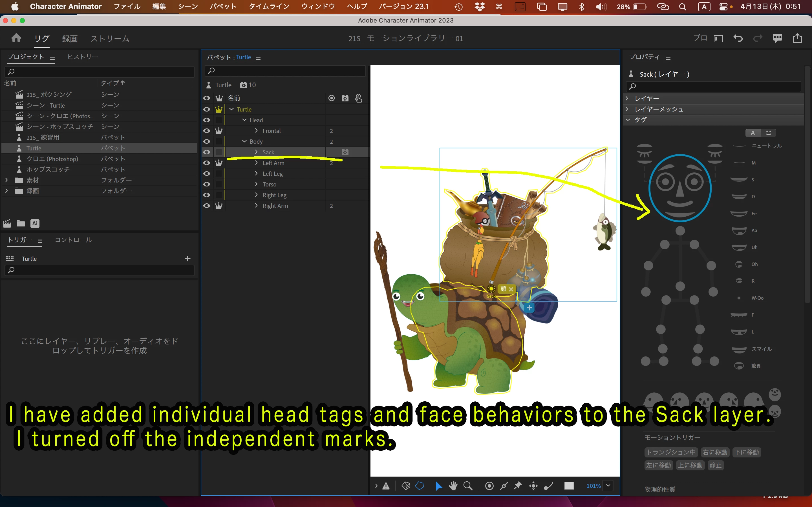Click the mesh outline tool icon
This screenshot has width=812, height=507.
click(x=420, y=486)
